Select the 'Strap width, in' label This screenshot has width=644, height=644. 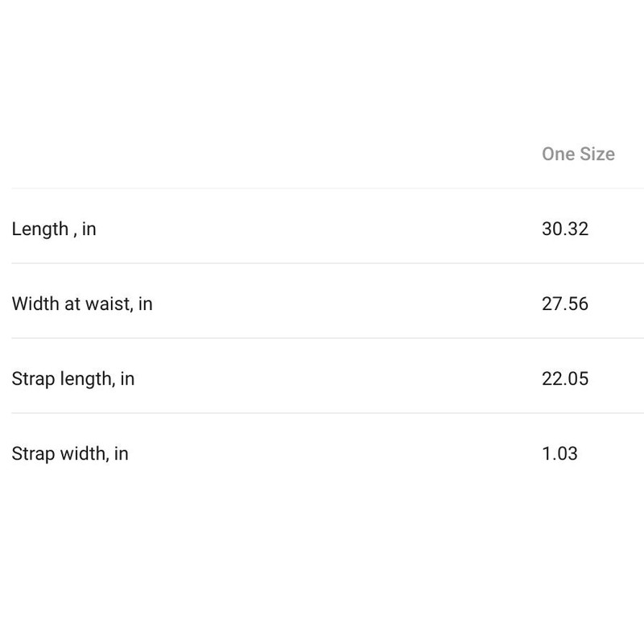69,453
